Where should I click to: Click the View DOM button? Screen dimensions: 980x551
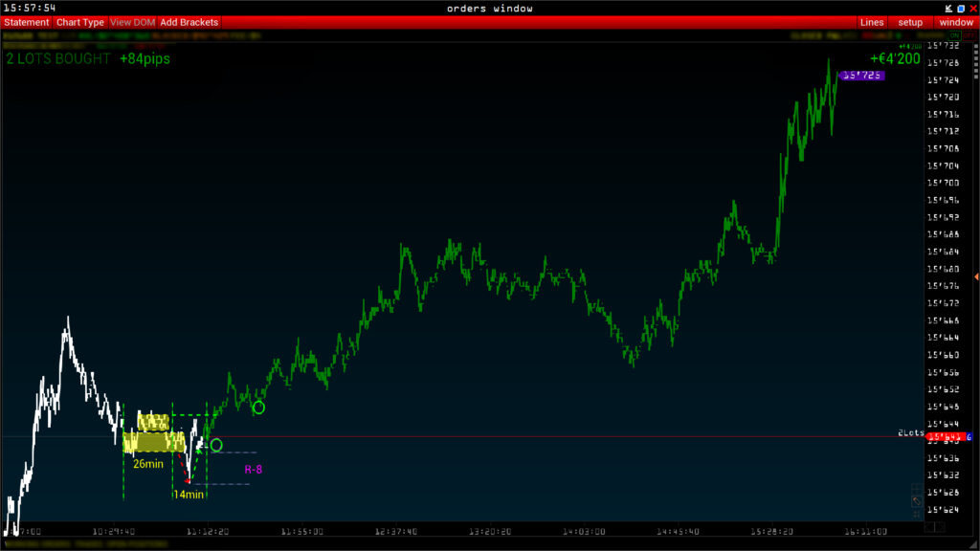point(132,22)
